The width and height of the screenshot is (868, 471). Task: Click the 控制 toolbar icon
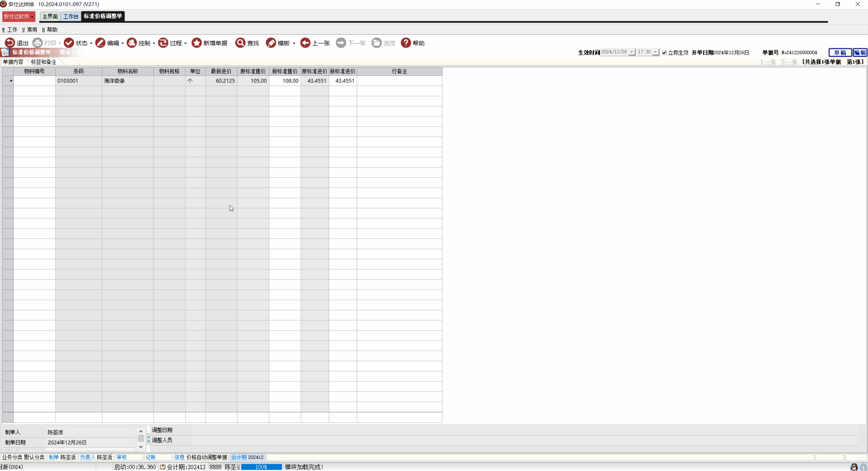click(x=132, y=43)
